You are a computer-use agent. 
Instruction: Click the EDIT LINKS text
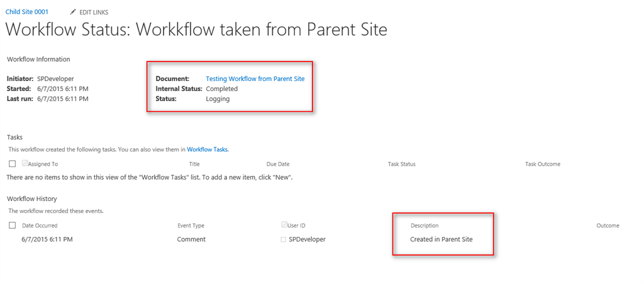click(94, 12)
